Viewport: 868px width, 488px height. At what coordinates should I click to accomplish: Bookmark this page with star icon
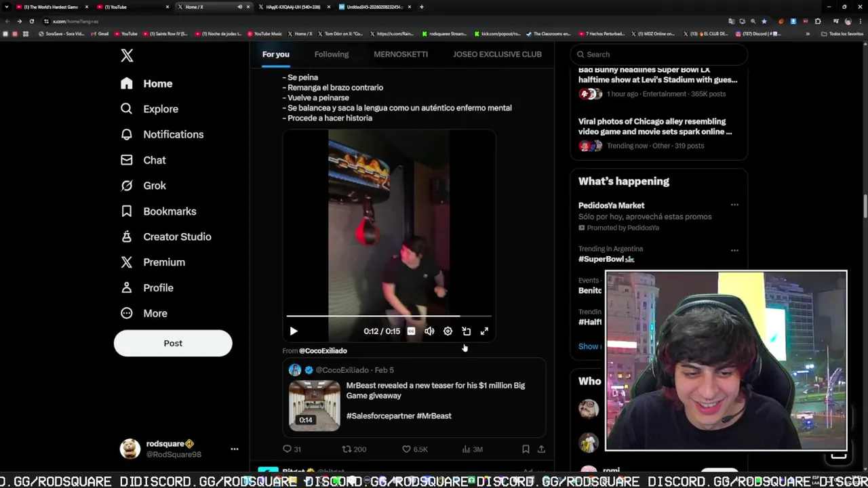764,21
